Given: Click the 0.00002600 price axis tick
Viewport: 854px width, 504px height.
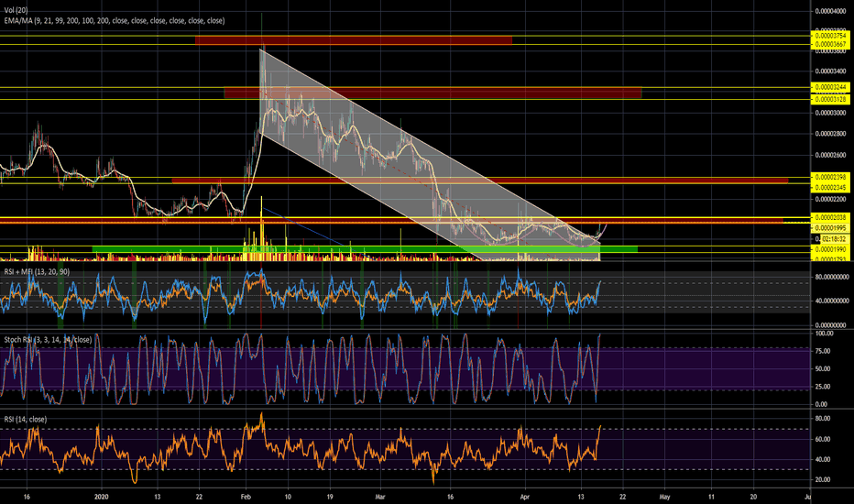Looking at the screenshot, I should [830, 155].
